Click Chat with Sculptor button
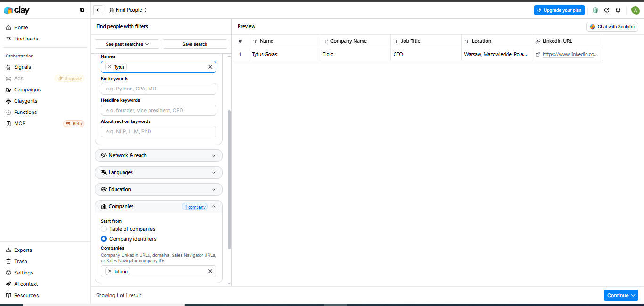 tap(612, 27)
